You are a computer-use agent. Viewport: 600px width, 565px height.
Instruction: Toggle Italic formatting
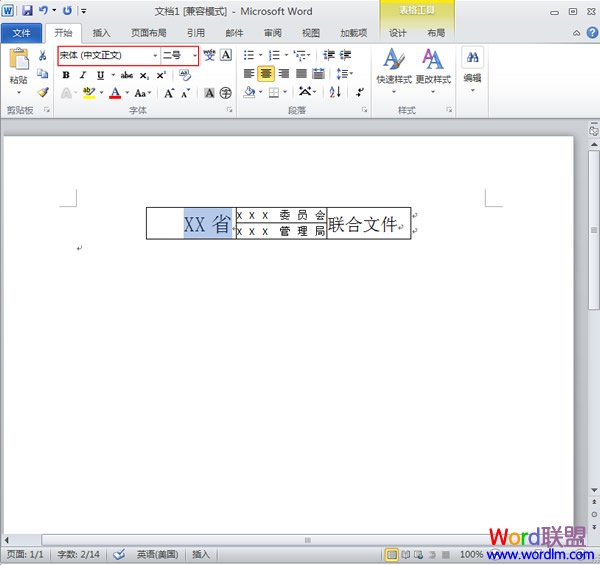[83, 75]
